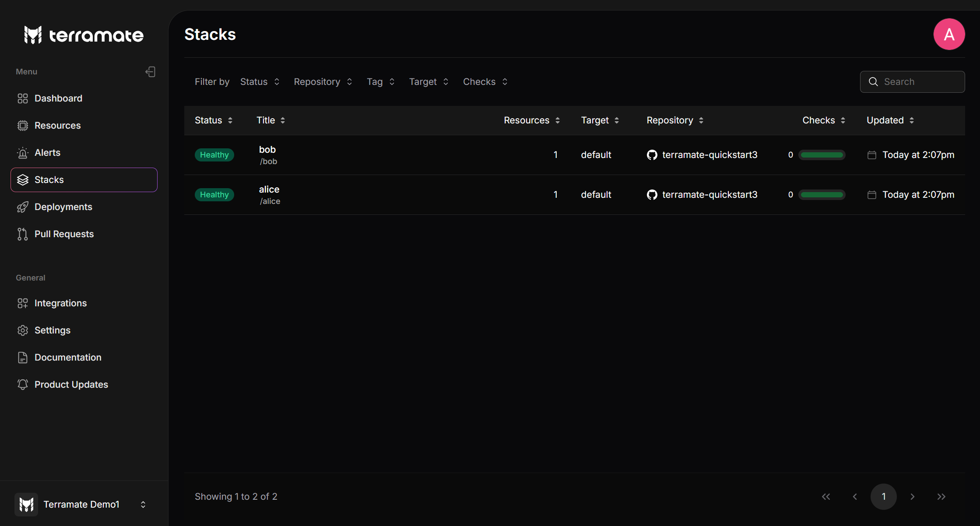Open the Repository filter dropdown
This screenshot has width=980, height=526.
(x=323, y=82)
